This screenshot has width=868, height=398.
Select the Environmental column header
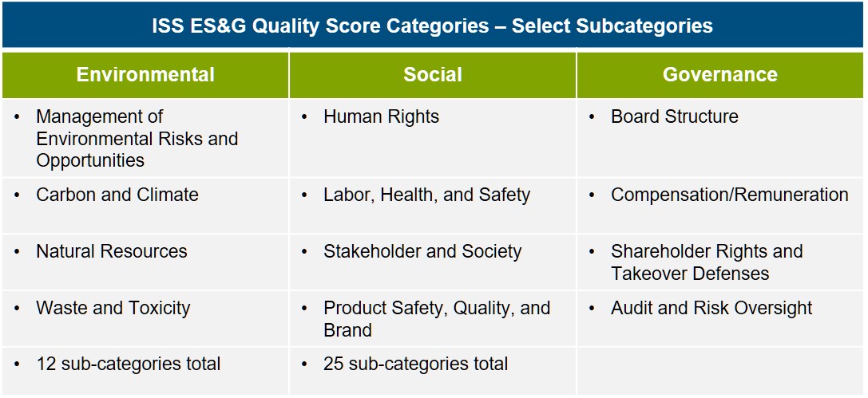point(145,75)
